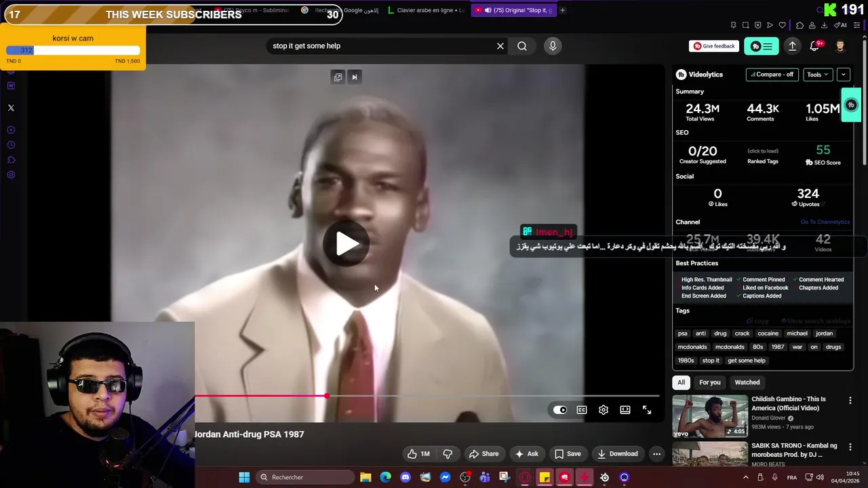This screenshot has width=868, height=488.
Task: Open the player settings gear
Action: (604, 410)
